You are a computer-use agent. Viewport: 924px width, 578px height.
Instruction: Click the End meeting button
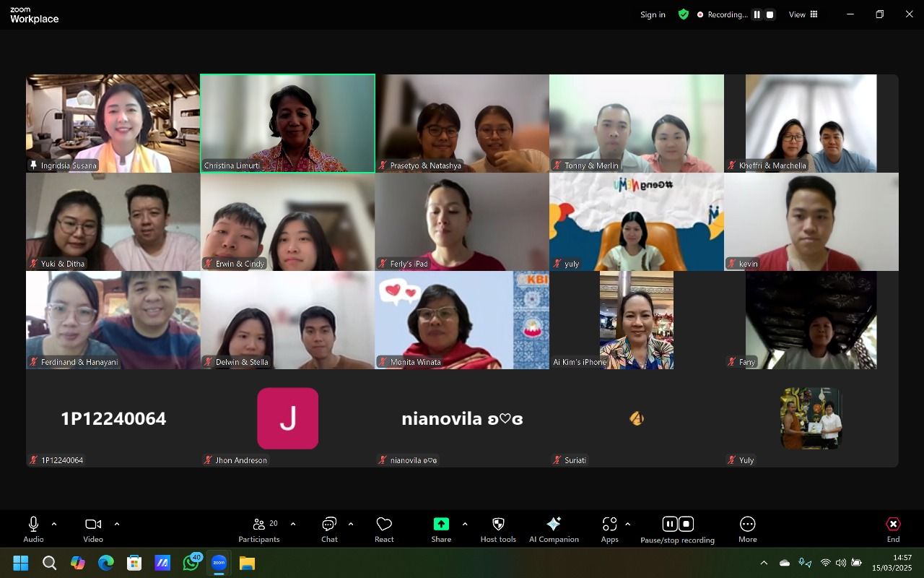[x=893, y=529]
